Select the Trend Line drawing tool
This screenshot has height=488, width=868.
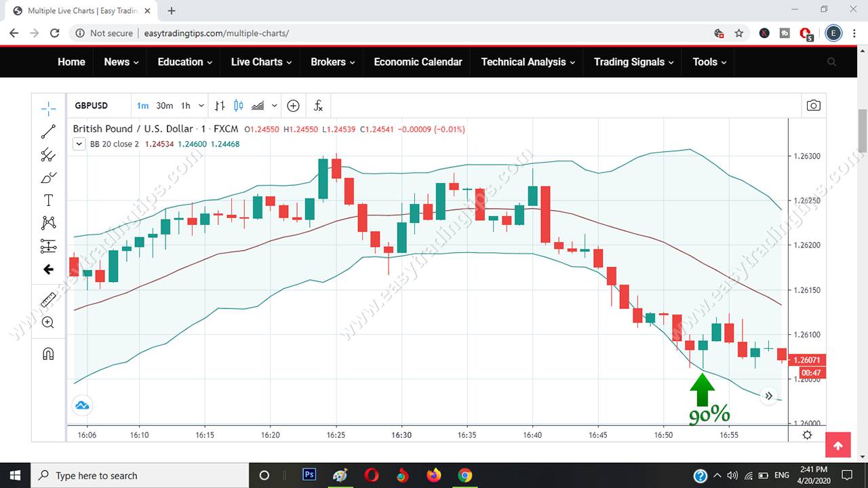point(47,131)
